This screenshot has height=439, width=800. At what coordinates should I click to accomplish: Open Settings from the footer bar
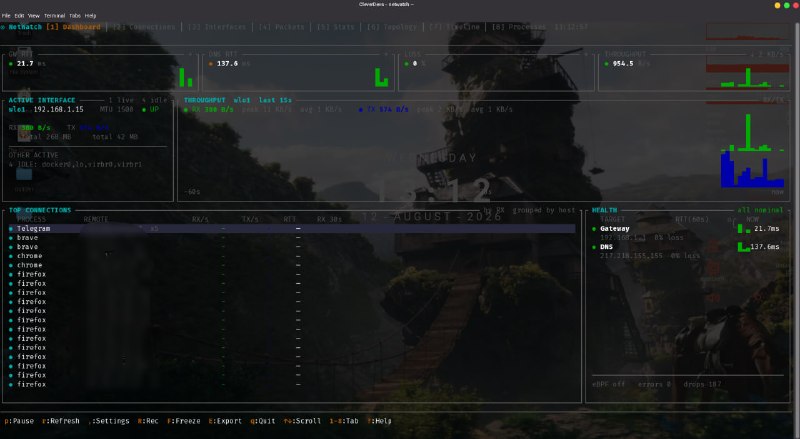pyautogui.click(x=109, y=421)
